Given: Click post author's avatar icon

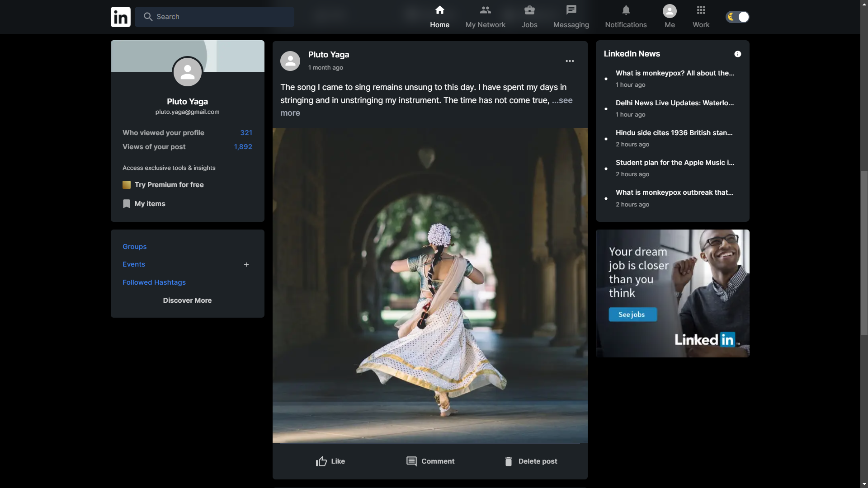Looking at the screenshot, I should pos(290,61).
